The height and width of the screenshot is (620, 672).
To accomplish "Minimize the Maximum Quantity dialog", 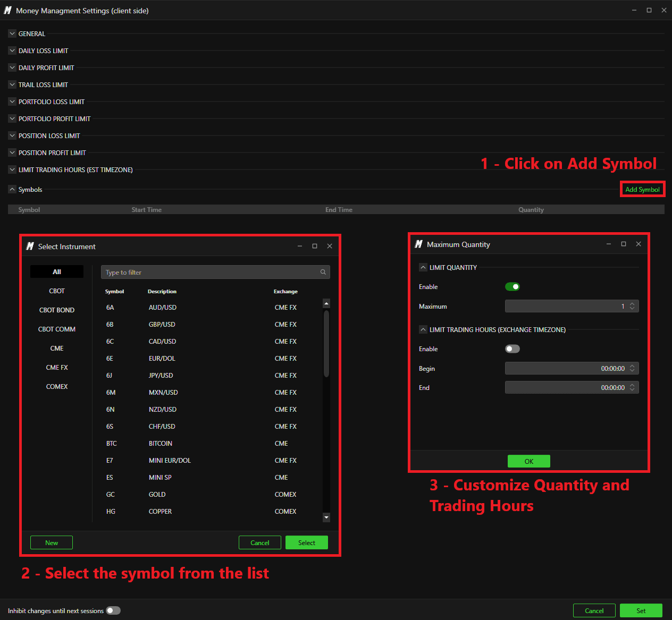I will click(609, 244).
